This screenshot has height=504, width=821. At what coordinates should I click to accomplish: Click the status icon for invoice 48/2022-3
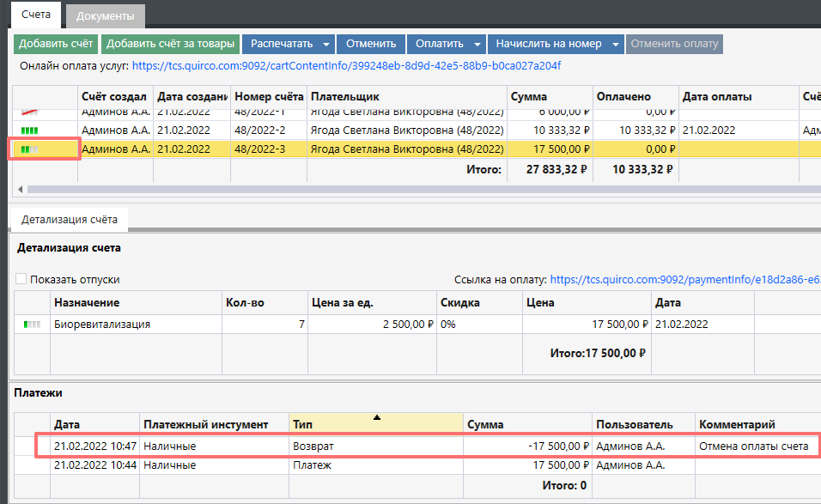tap(30, 149)
